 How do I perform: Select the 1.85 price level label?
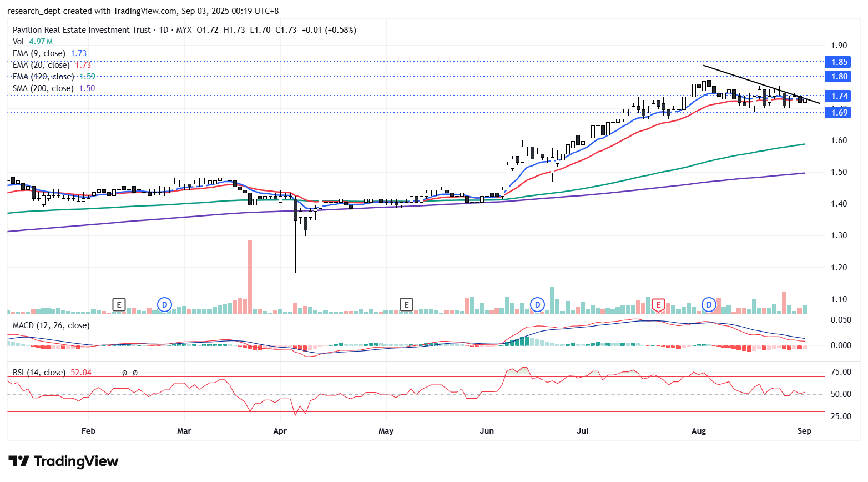coord(839,62)
